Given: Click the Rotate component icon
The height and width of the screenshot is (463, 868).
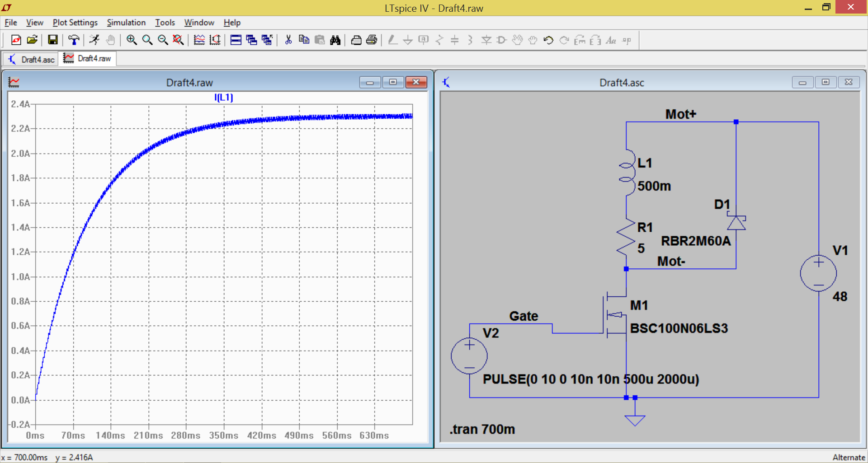Looking at the screenshot, I should tap(580, 40).
